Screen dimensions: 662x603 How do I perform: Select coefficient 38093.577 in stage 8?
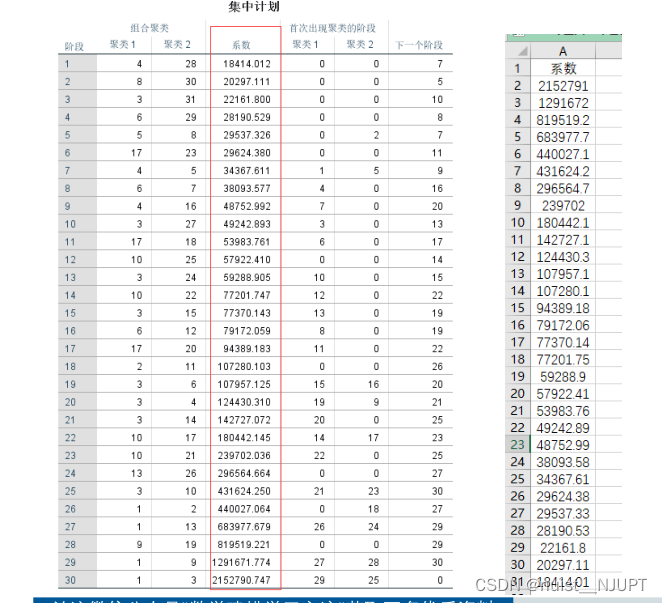(x=247, y=188)
